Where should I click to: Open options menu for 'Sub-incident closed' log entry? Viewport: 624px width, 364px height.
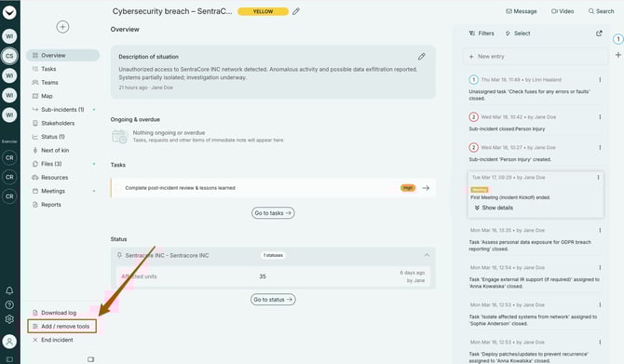(600, 117)
